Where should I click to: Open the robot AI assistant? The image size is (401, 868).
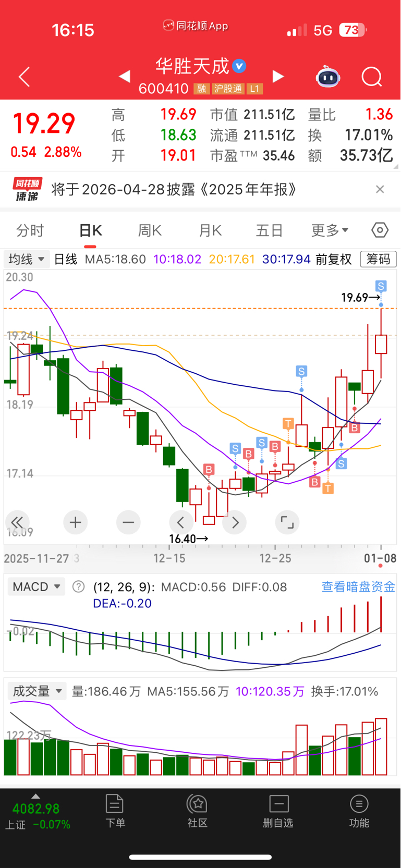click(x=328, y=77)
